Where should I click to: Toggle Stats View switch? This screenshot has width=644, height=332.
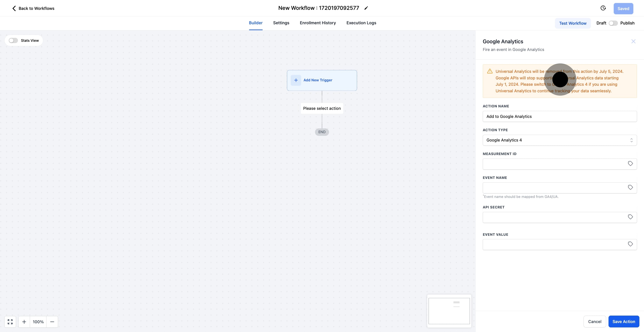[x=13, y=40]
